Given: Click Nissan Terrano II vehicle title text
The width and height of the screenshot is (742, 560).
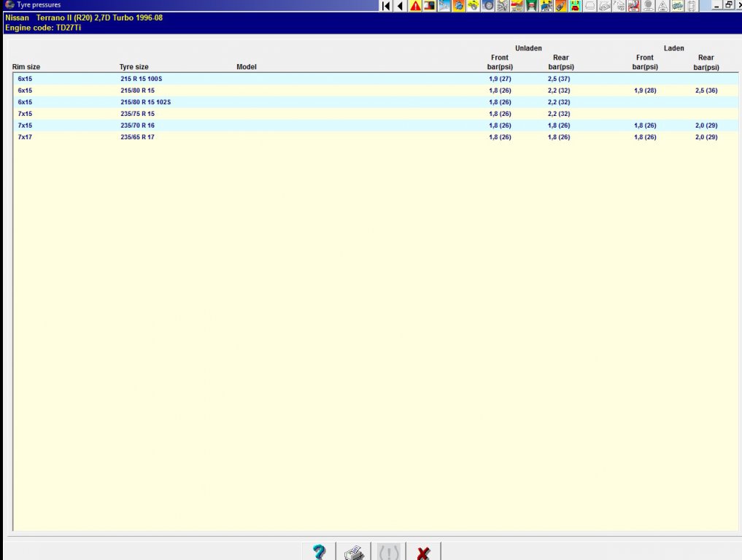Looking at the screenshot, I should [x=84, y=17].
